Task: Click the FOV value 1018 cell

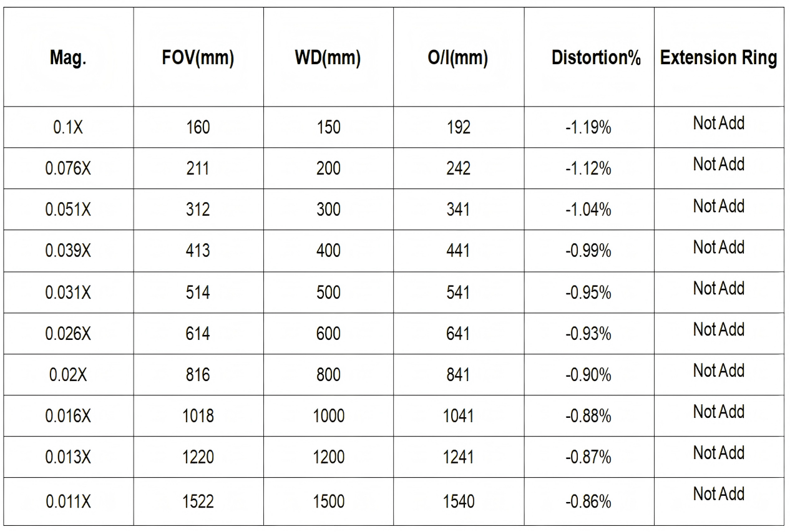Action: click(x=198, y=416)
